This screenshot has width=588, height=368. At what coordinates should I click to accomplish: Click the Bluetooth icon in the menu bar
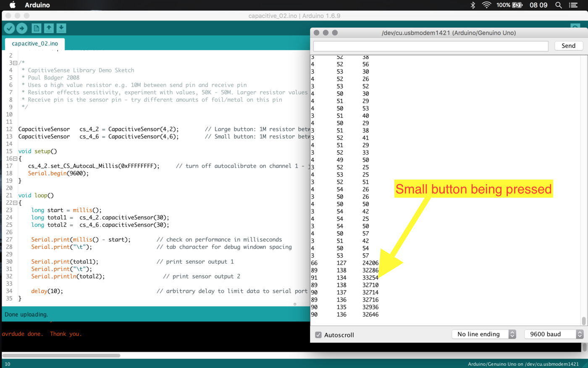472,5
